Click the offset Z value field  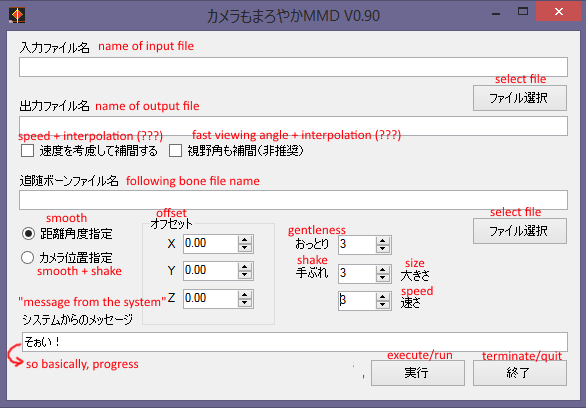click(210, 299)
